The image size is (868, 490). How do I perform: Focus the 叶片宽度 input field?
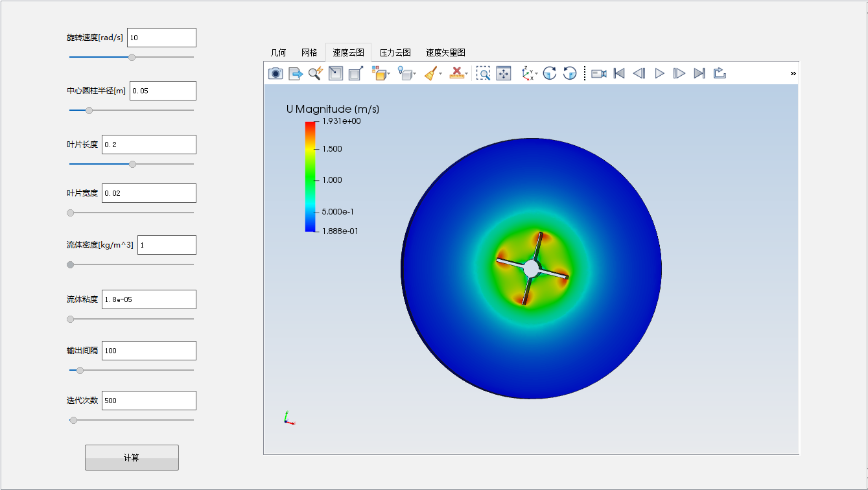(x=149, y=193)
